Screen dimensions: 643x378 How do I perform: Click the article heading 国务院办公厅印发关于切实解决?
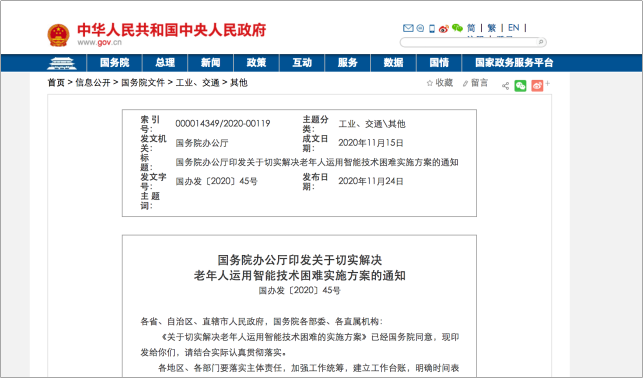pos(299,260)
